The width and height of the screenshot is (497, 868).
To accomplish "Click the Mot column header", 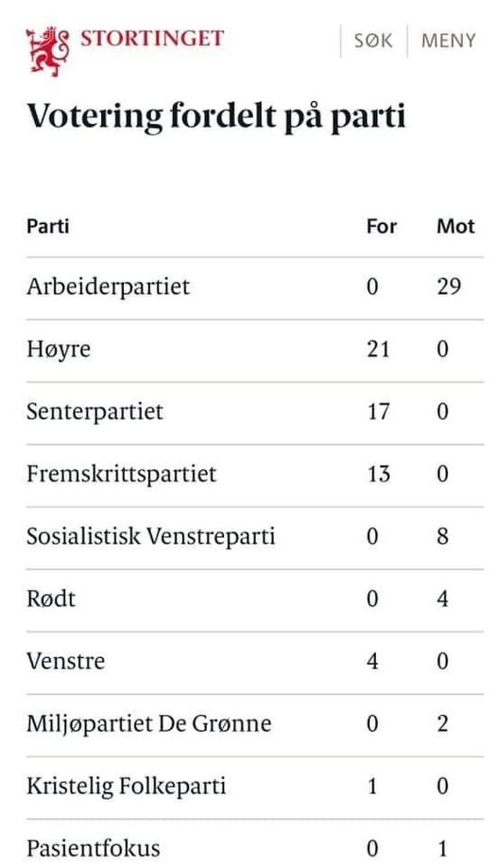I will (x=455, y=226).
